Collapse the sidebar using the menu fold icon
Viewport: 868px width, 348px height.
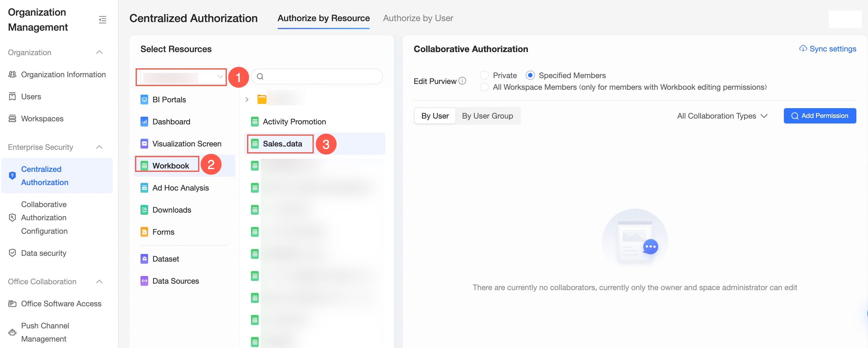coord(103,20)
